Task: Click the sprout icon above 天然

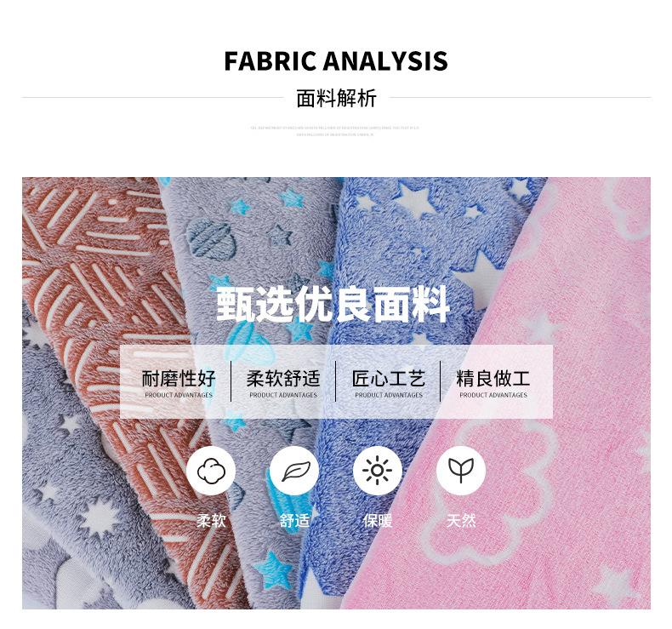Action: [461, 471]
